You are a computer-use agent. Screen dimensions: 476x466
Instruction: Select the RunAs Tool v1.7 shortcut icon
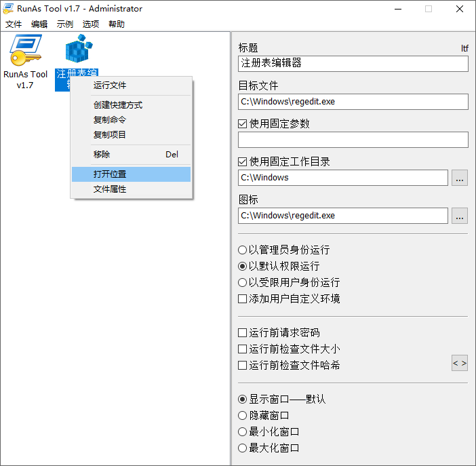26,50
